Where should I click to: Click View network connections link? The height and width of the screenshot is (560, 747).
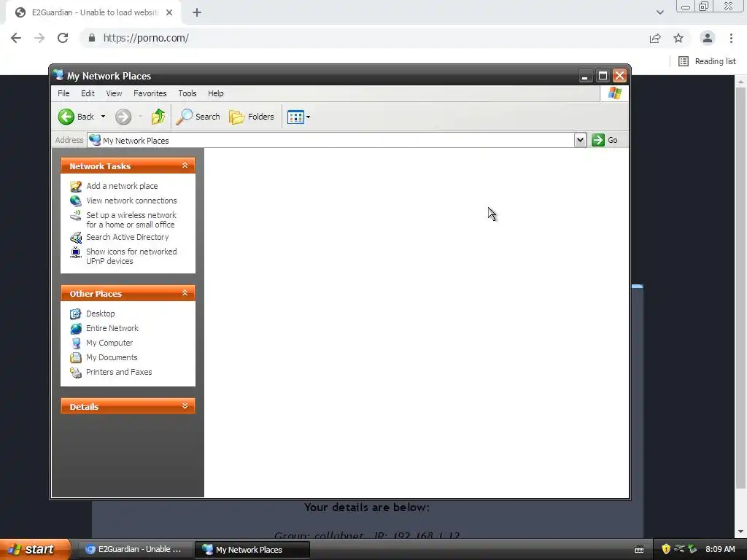coord(131,201)
